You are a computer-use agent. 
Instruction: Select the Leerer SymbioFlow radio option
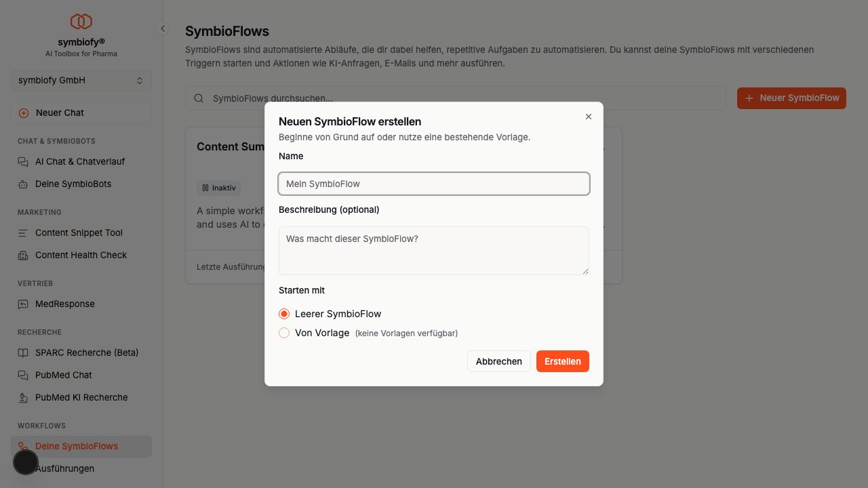(x=284, y=314)
